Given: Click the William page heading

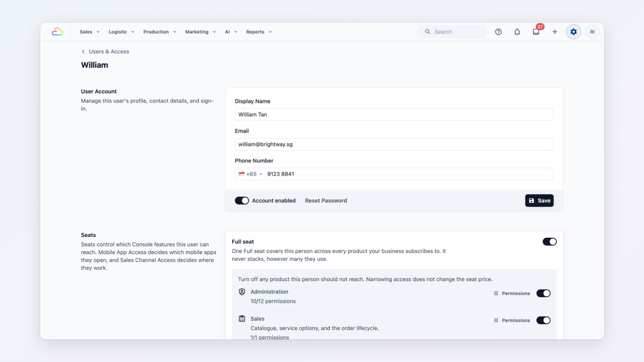Looking at the screenshot, I should click(95, 65).
